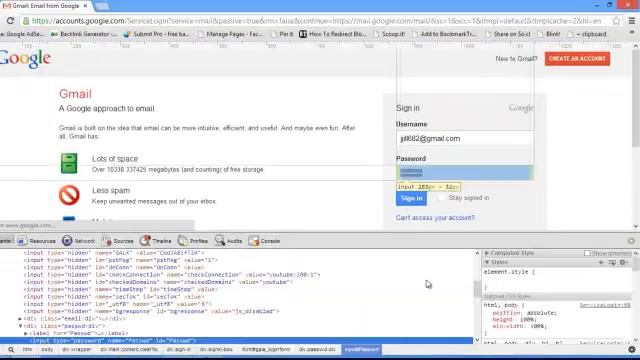Screen dimensions: 640x360
Task: Open a new browser tab
Action: 102,6
